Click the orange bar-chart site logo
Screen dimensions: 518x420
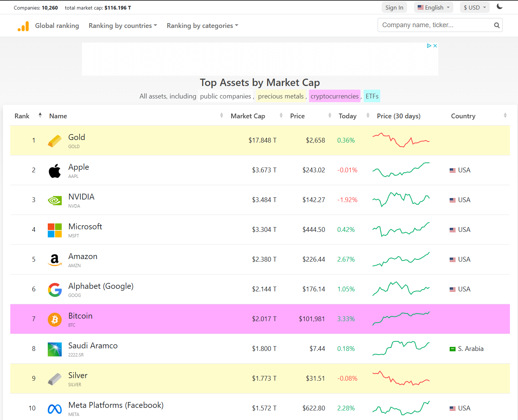click(x=23, y=26)
